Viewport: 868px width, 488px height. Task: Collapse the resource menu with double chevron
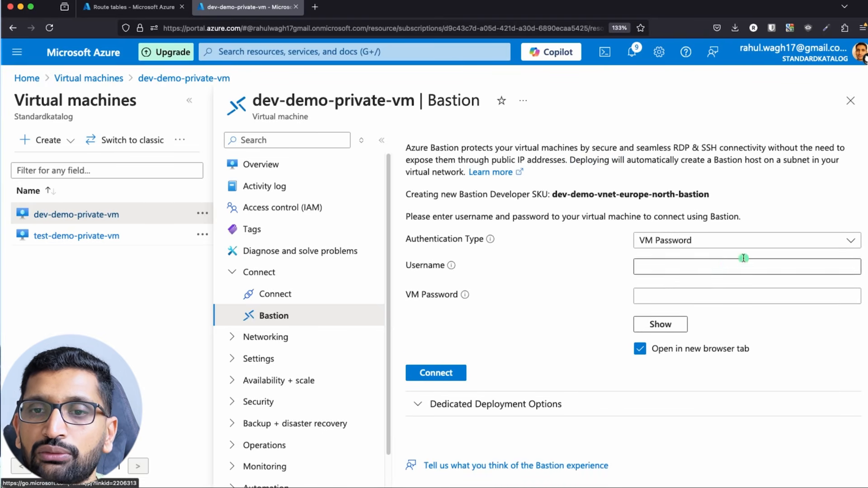382,140
